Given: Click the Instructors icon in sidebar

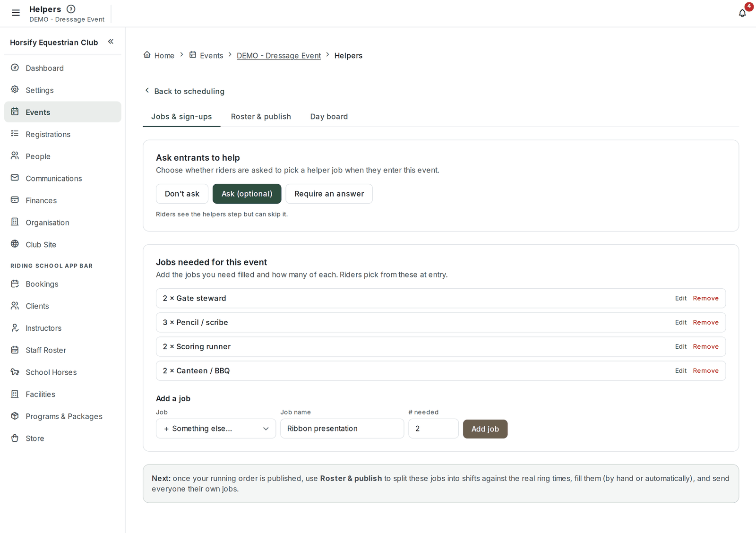Looking at the screenshot, I should pos(15,328).
